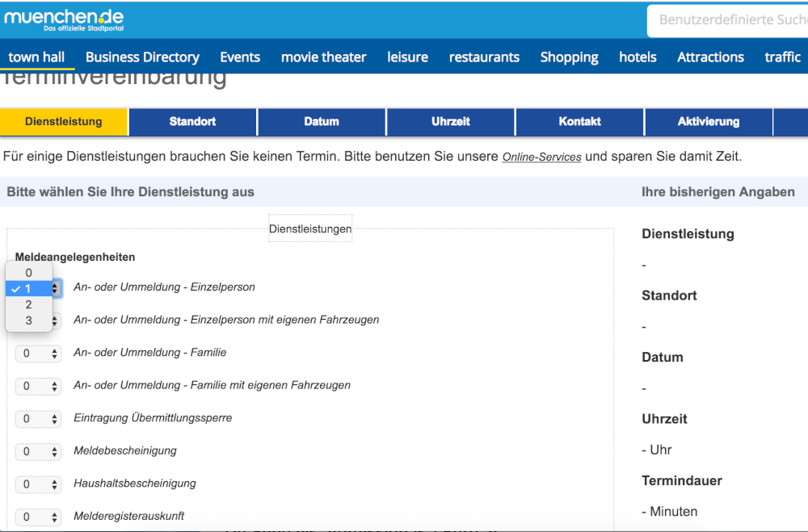The width and height of the screenshot is (808, 532).
Task: Open the Haushaltsbescheinigung quantity dropdown
Action: point(38,484)
